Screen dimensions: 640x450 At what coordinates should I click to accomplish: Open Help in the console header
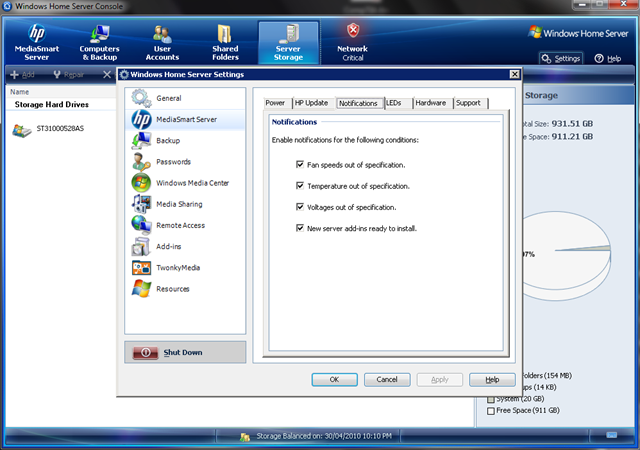pos(608,59)
